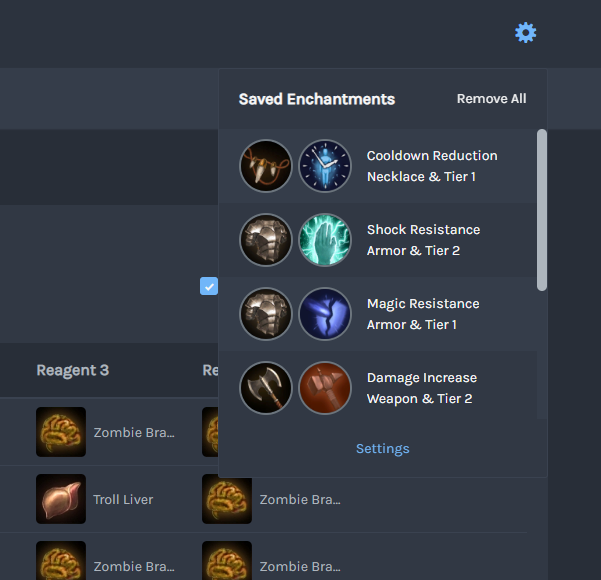The height and width of the screenshot is (580, 601).
Task: Click Remove All saved enchantments
Action: pos(491,99)
